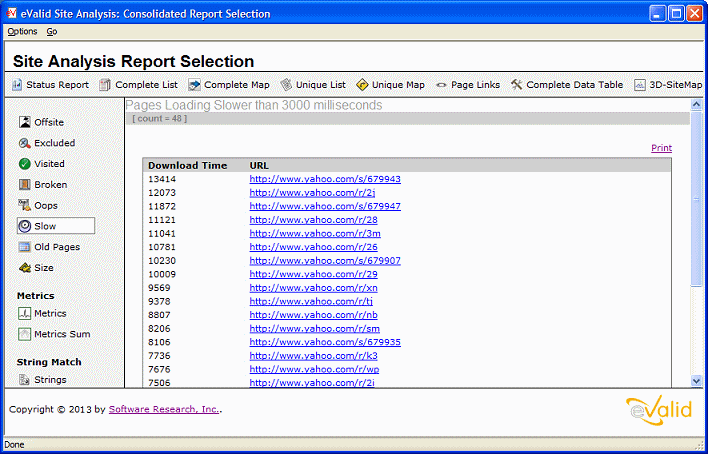Select the green Visited check icon

(25, 164)
